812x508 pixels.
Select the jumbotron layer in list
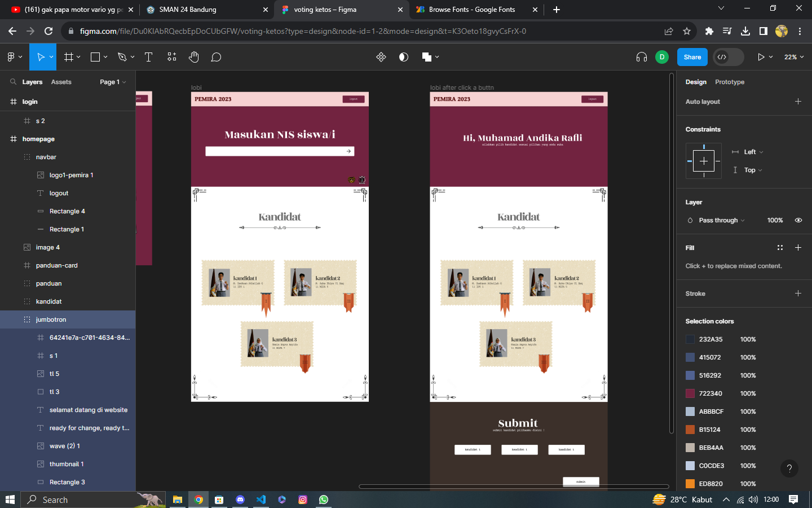[x=68, y=319]
